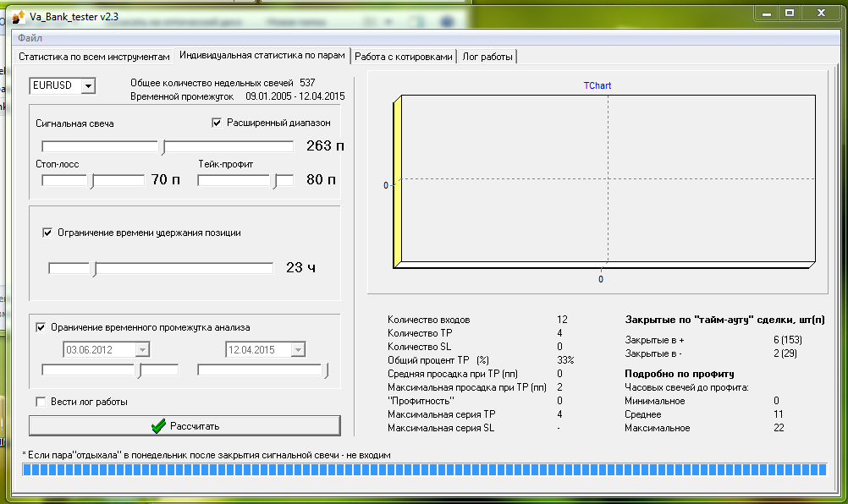Click the 80 п take-profit value
The height and width of the screenshot is (504, 848).
point(321,179)
